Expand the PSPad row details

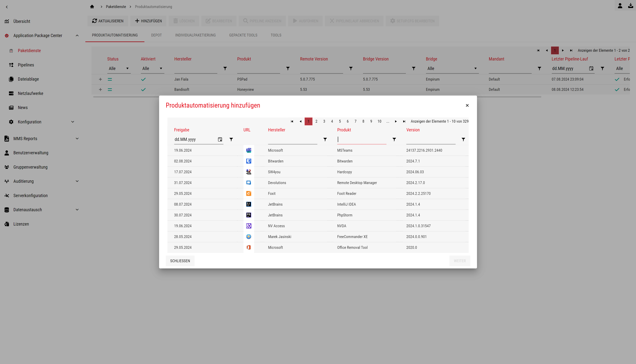click(x=100, y=79)
